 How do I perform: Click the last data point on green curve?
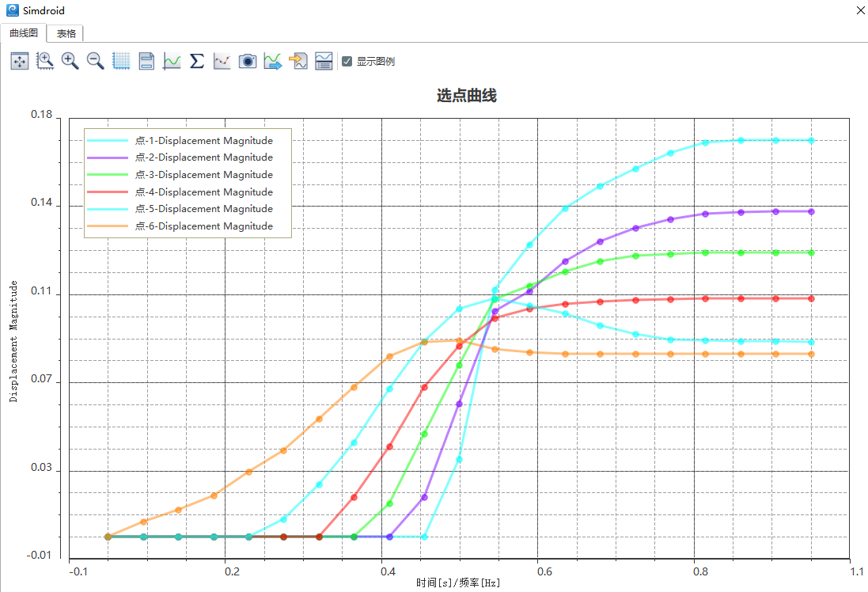coord(811,252)
